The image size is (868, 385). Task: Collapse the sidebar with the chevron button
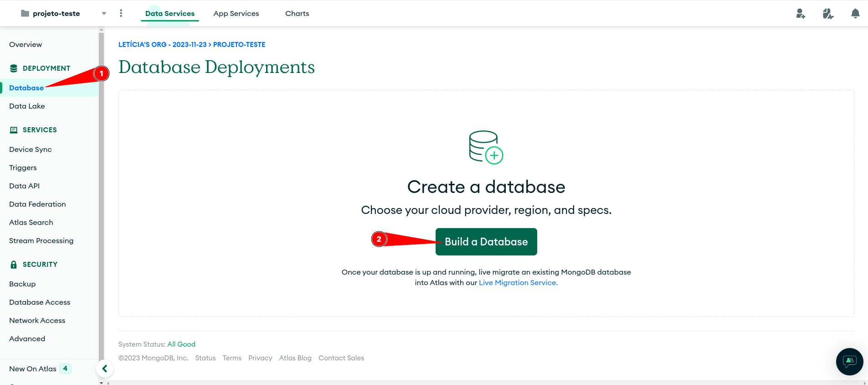point(105,369)
